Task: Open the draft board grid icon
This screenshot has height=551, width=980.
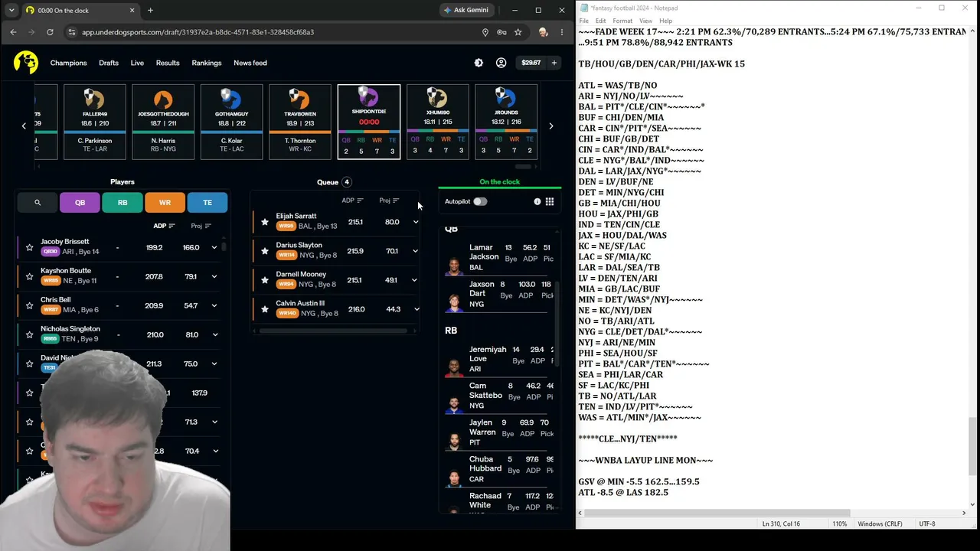Action: [x=550, y=201]
